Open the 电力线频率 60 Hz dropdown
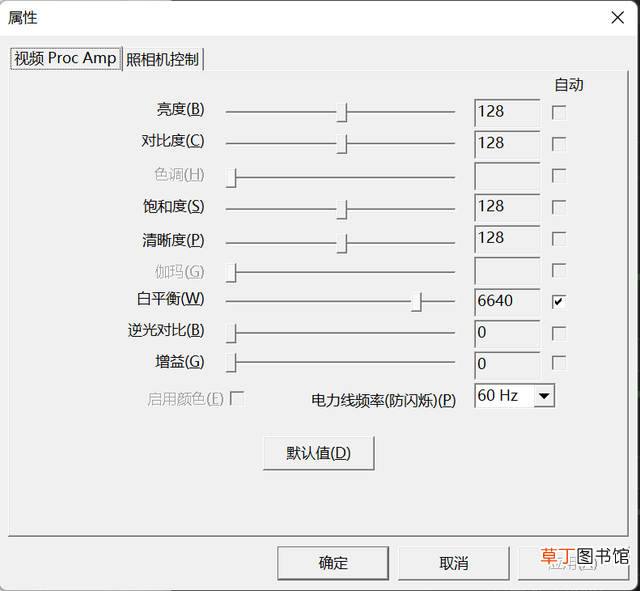This screenshot has height=591, width=640. (544, 395)
